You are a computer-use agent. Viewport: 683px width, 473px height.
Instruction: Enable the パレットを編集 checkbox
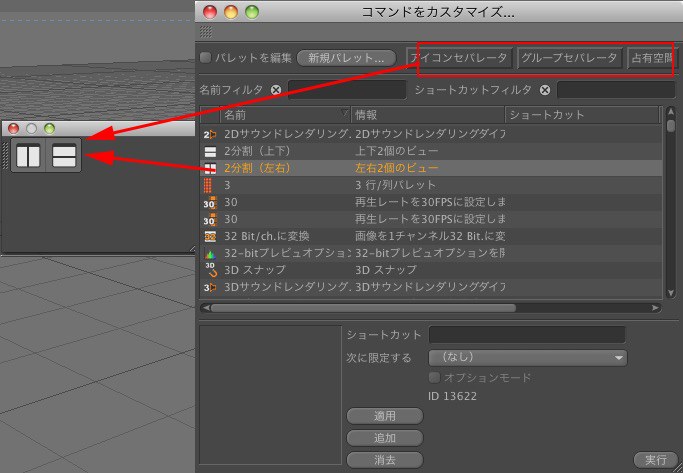point(206,58)
